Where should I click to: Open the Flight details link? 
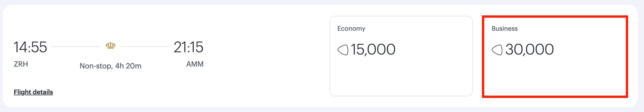[x=33, y=92]
